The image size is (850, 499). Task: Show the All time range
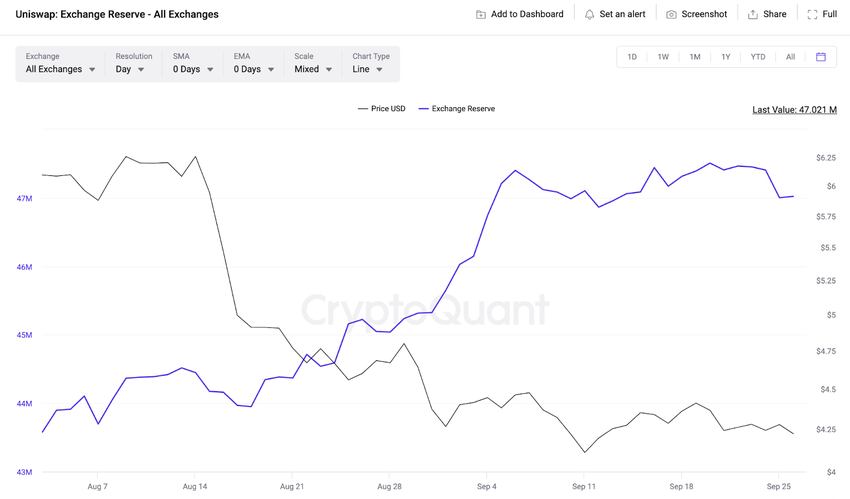click(x=790, y=57)
